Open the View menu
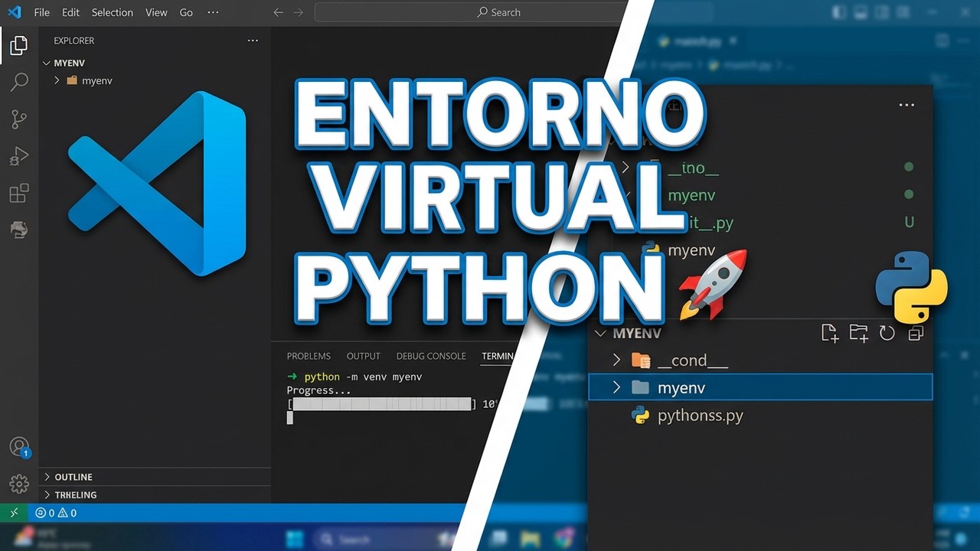Viewport: 980px width, 551px height. (156, 12)
